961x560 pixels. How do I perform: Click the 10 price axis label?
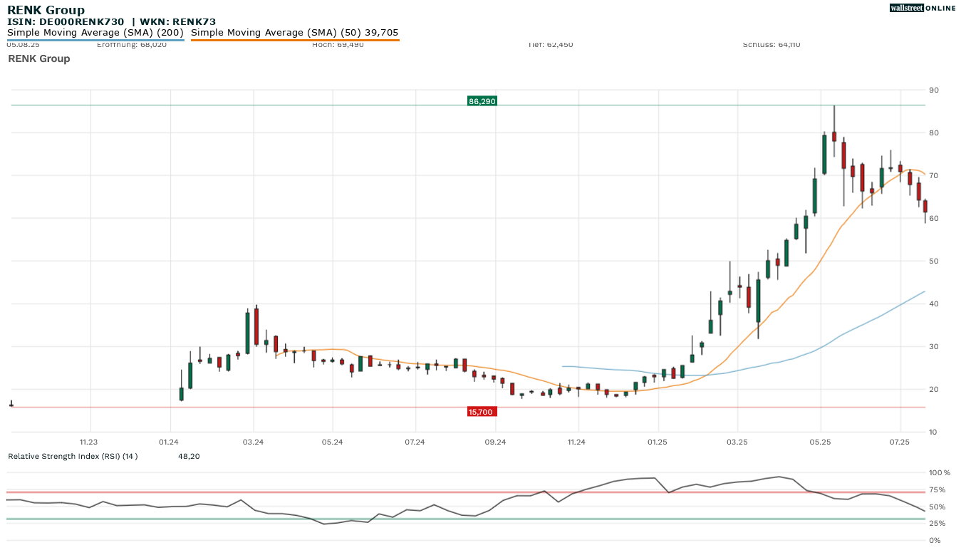coord(934,432)
